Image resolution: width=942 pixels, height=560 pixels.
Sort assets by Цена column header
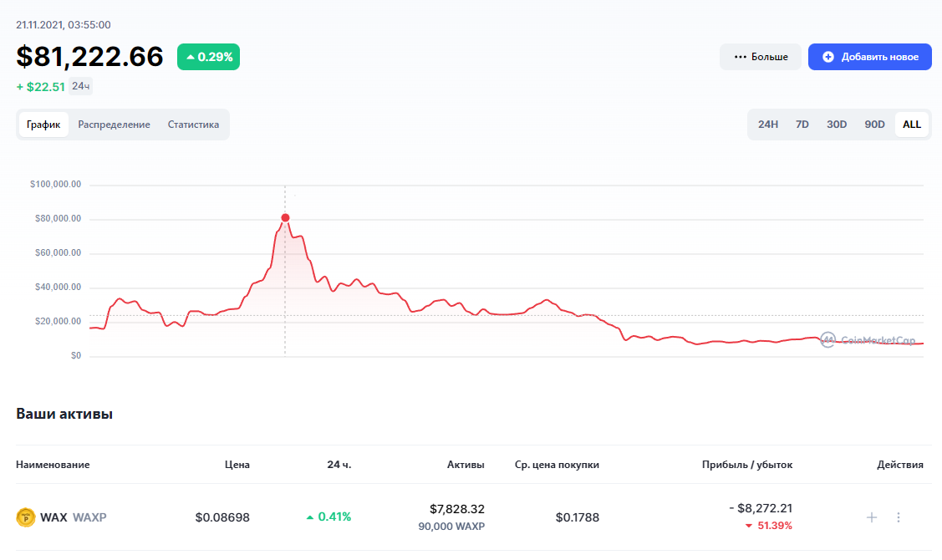(237, 465)
